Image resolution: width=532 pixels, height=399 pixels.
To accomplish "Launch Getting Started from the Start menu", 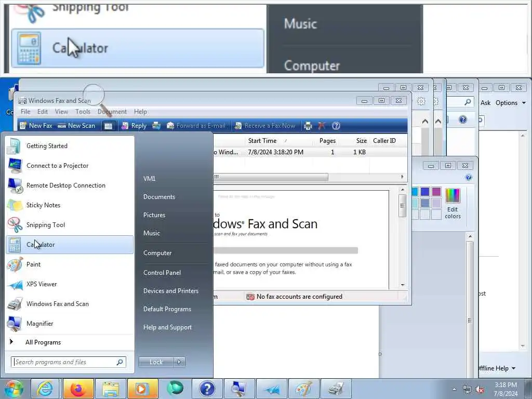I will pos(70,146).
